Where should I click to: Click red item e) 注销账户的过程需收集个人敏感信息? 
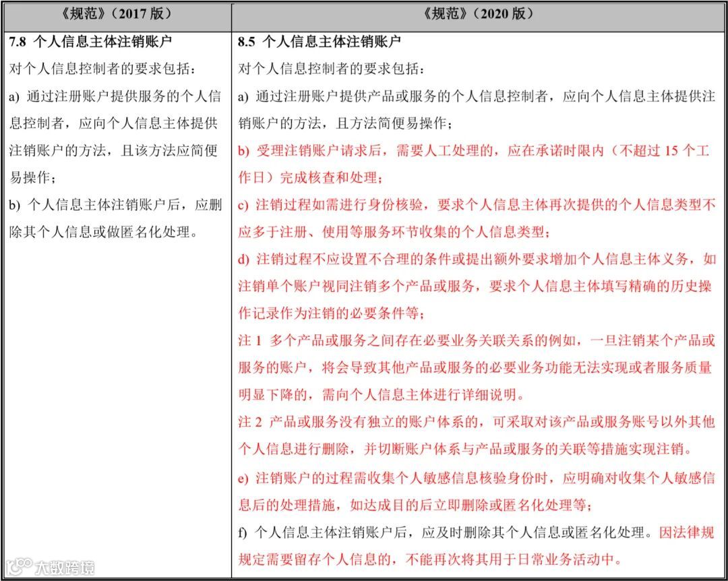[x=477, y=478]
